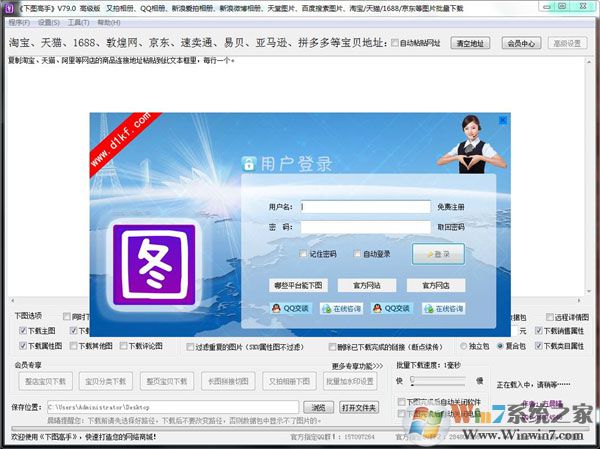Image resolution: width=600 pixels, height=449 pixels.
Task: Toggle the 下载主图 checkbox
Action: 23,330
